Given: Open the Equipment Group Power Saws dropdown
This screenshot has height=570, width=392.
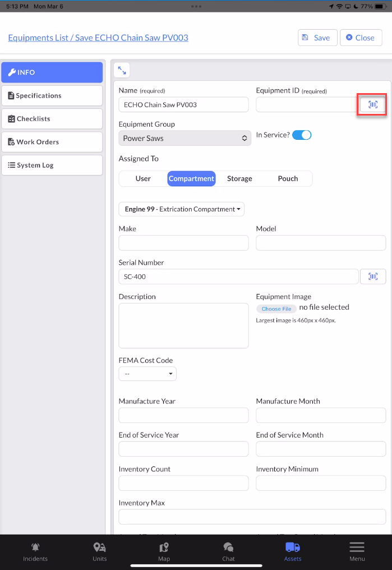Looking at the screenshot, I should (185, 138).
